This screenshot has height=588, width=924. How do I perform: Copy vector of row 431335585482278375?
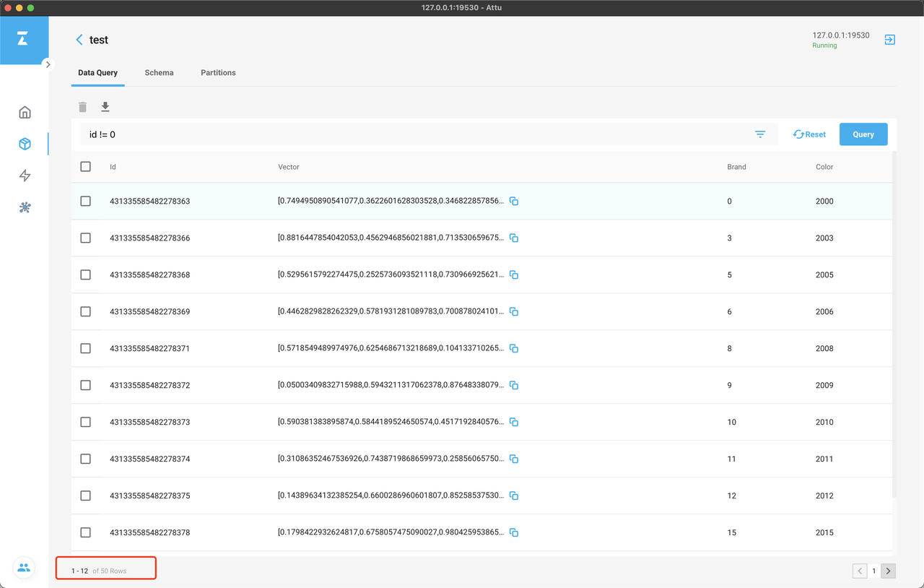(x=514, y=496)
